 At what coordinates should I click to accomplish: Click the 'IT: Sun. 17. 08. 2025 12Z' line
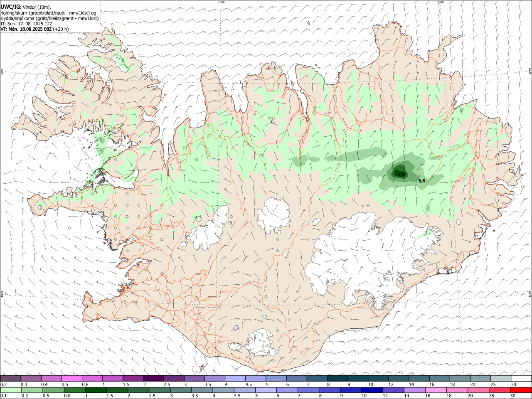tap(26, 24)
